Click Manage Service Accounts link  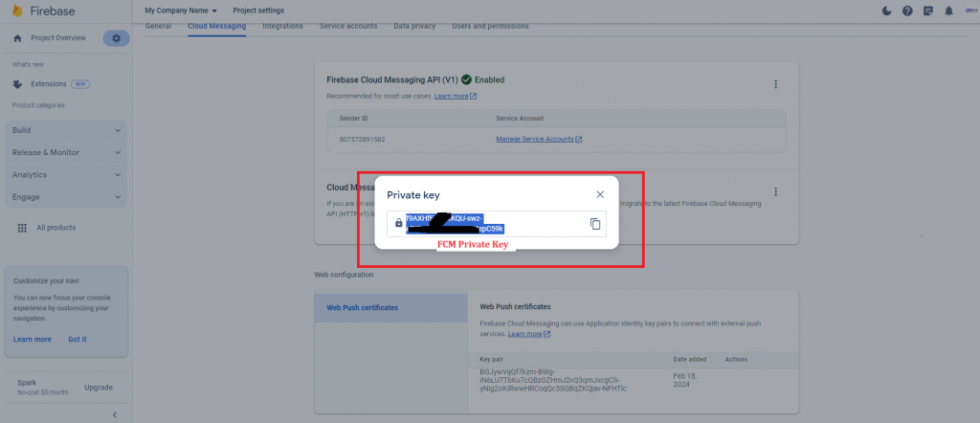pyautogui.click(x=539, y=140)
